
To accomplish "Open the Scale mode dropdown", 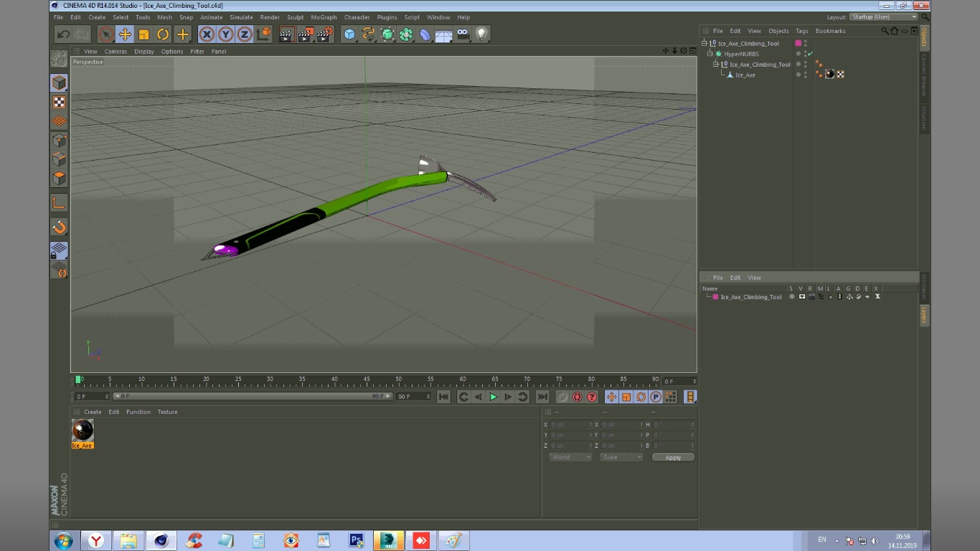I will pyautogui.click(x=621, y=457).
